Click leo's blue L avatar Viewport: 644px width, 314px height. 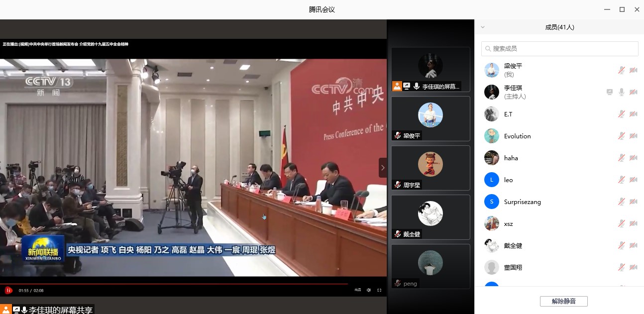492,180
